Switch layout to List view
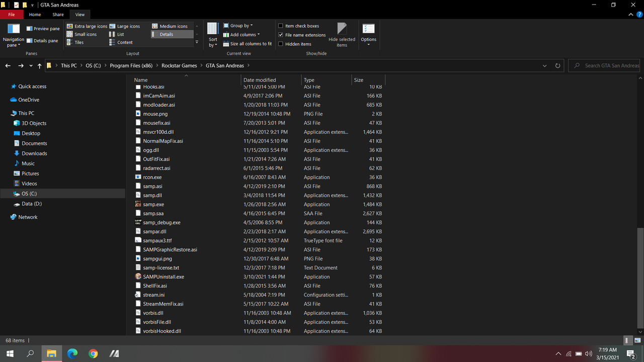Image resolution: width=644 pixels, height=362 pixels. pos(117,34)
